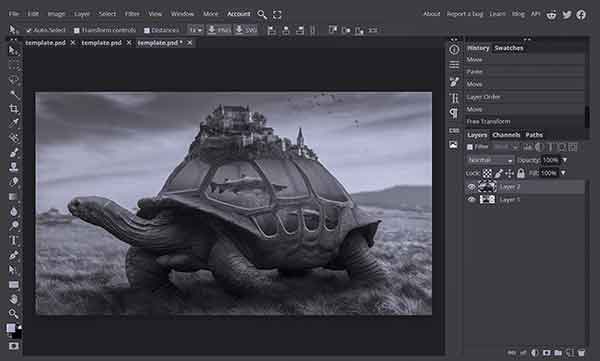Select the Hand tool

click(x=14, y=299)
